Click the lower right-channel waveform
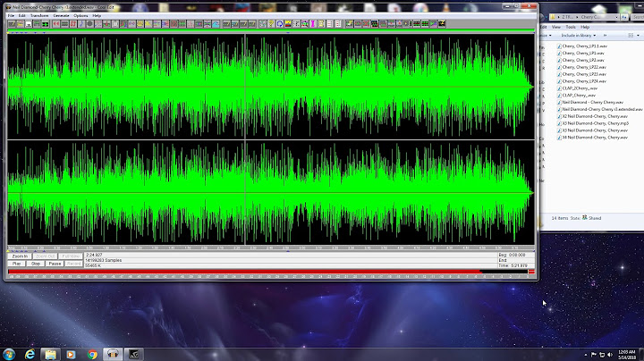The image size is (644, 361). 271,192
